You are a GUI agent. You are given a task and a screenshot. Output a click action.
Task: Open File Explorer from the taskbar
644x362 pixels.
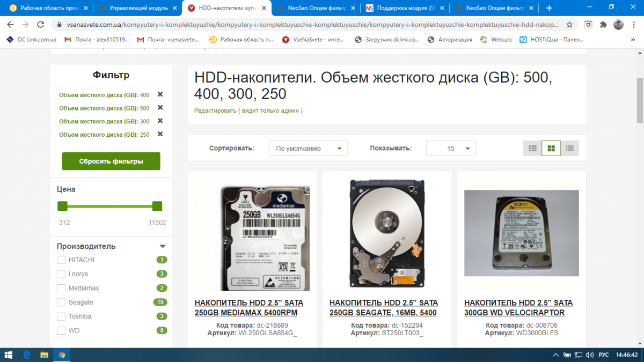(x=44, y=354)
